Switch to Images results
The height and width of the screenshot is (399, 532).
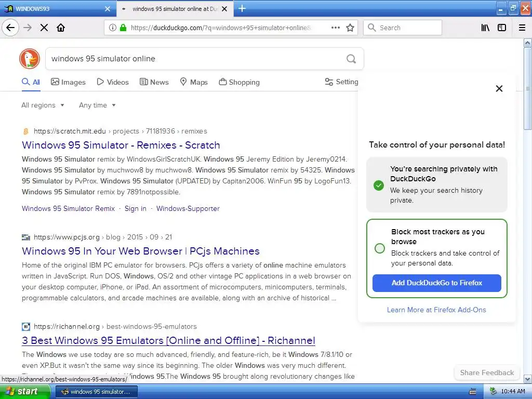click(68, 82)
